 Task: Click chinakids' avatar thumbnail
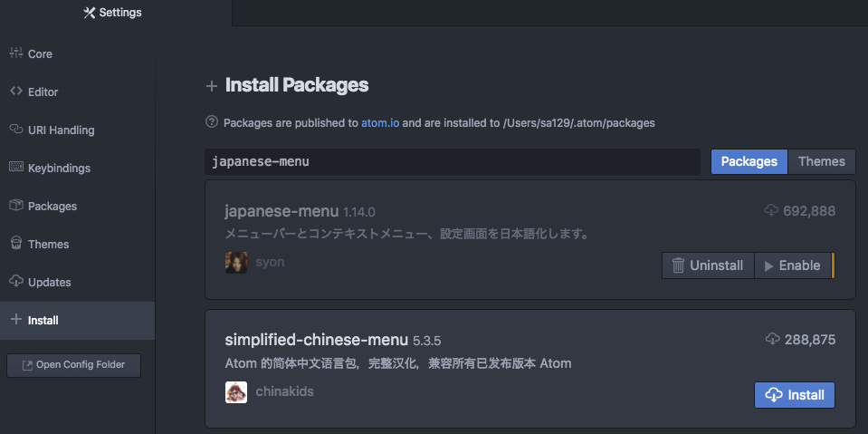click(236, 392)
